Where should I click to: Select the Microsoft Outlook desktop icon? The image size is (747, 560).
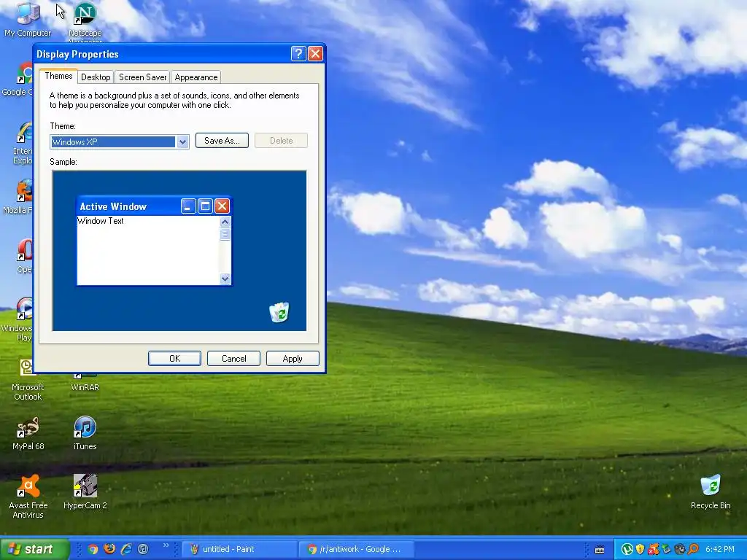coord(28,379)
